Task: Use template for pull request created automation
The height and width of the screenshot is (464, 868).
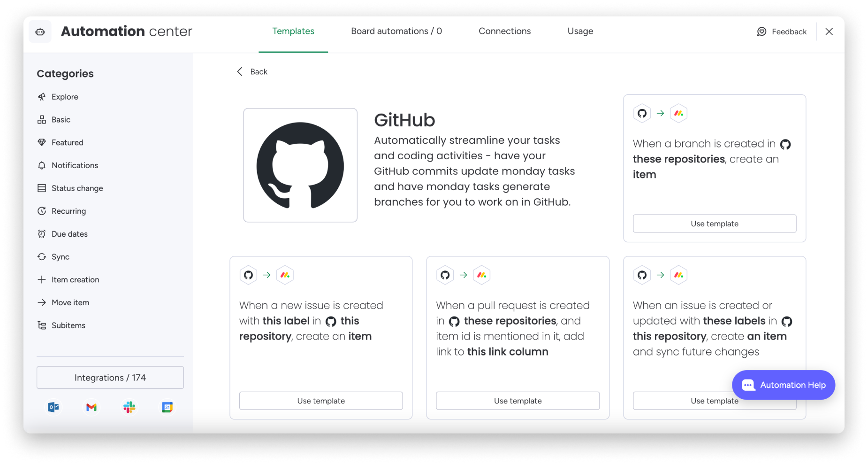Action: 518,401
